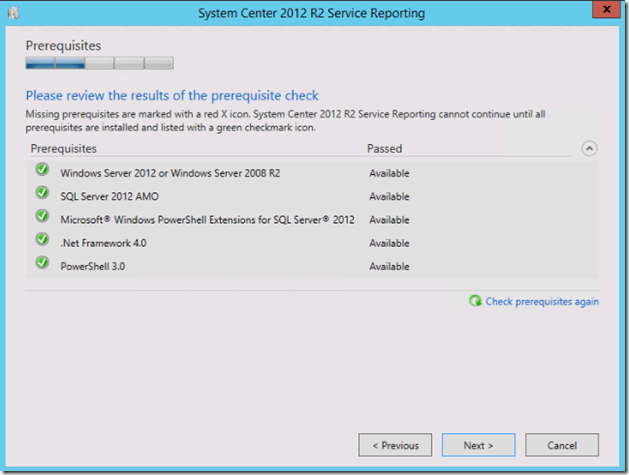Click the last empty progress bar segment
This screenshot has height=475, width=629.
159,63
